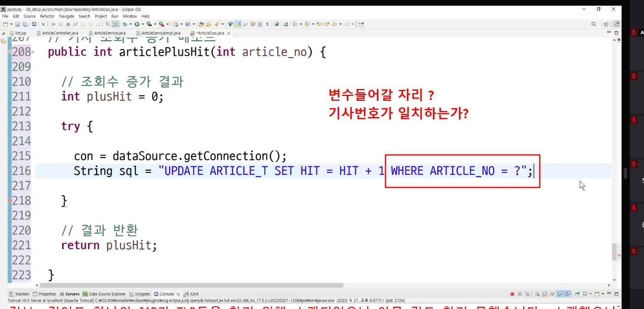This screenshot has width=644, height=309.
Task: Open the Run configurations dropdown arrow
Action: 142,24
